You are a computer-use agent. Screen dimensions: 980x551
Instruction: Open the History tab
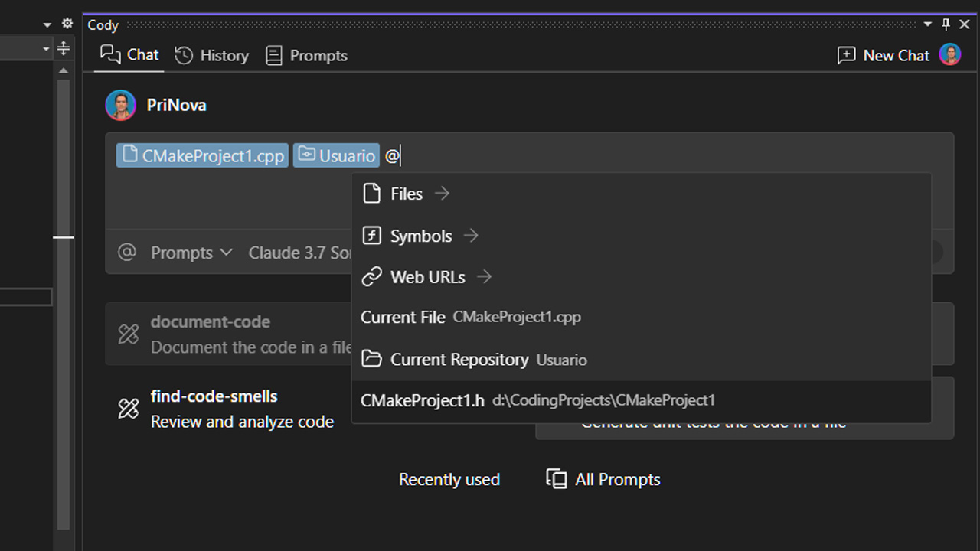pos(211,55)
